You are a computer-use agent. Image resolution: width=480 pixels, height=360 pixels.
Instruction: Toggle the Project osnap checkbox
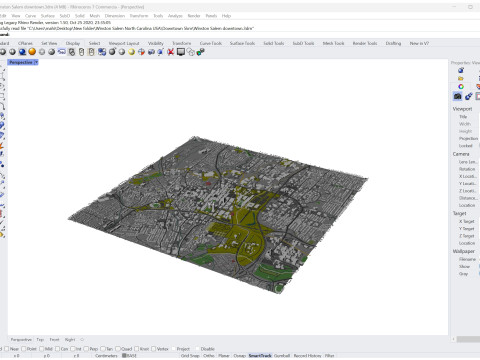click(174, 349)
